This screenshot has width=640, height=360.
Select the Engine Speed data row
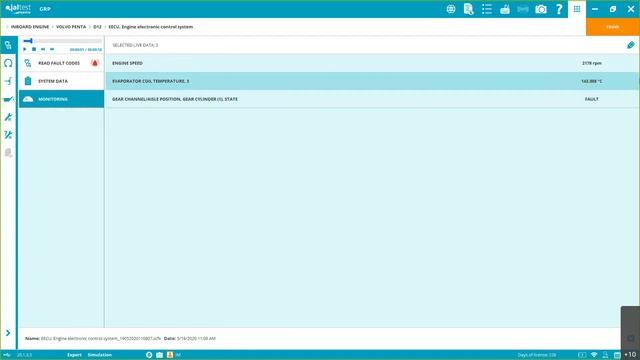372,63
